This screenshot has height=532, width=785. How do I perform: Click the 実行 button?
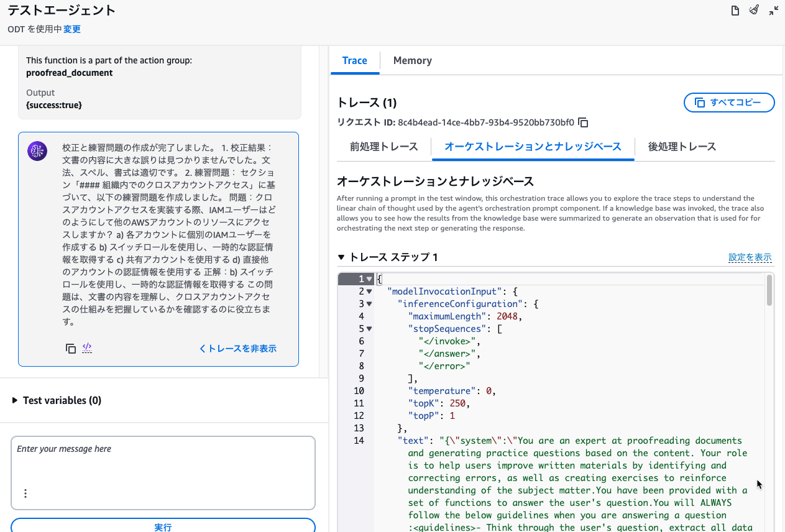pyautogui.click(x=163, y=526)
